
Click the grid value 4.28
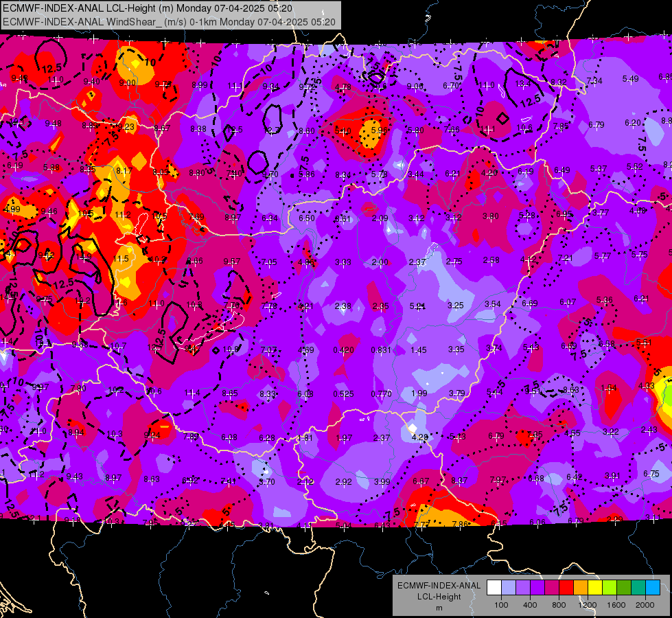pos(419,437)
